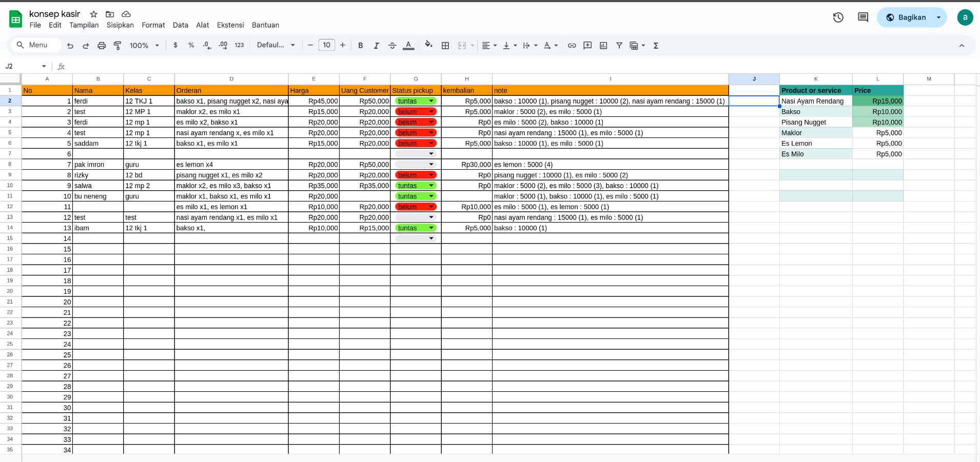The height and width of the screenshot is (462, 980).
Task: Toggle bold formatting
Action: point(361,46)
